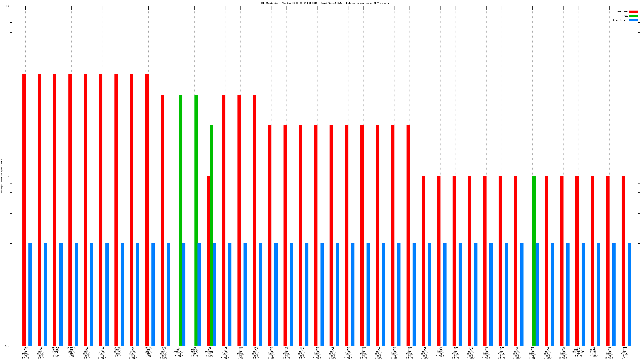Click the 65c90a.iadb.isipp.com axis label
Image resolution: width=644 pixels, height=362 pixels.
coord(56,352)
